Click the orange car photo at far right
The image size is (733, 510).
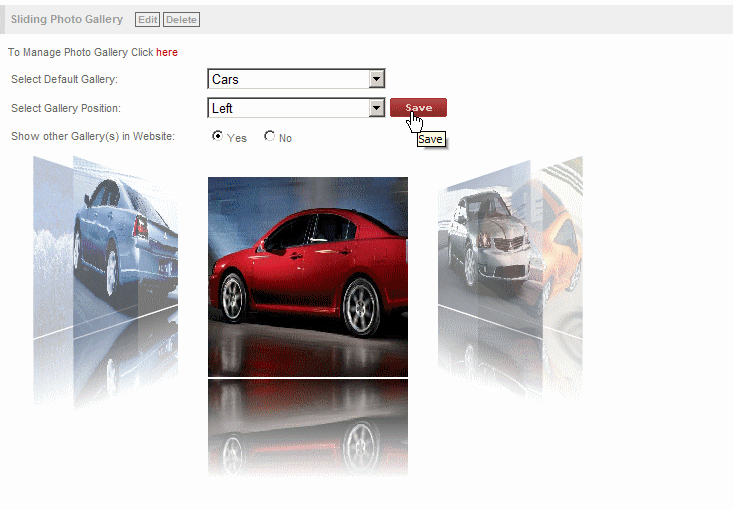[563, 248]
